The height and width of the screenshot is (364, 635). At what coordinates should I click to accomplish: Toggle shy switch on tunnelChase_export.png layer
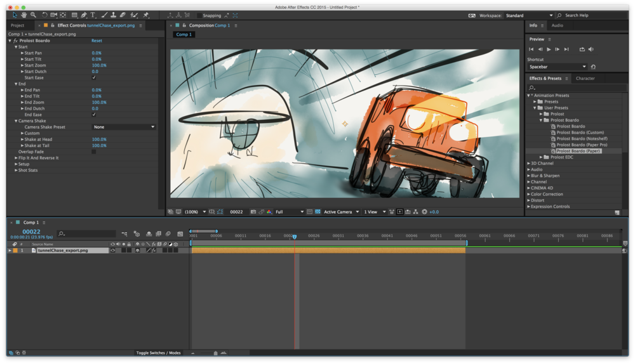point(137,250)
